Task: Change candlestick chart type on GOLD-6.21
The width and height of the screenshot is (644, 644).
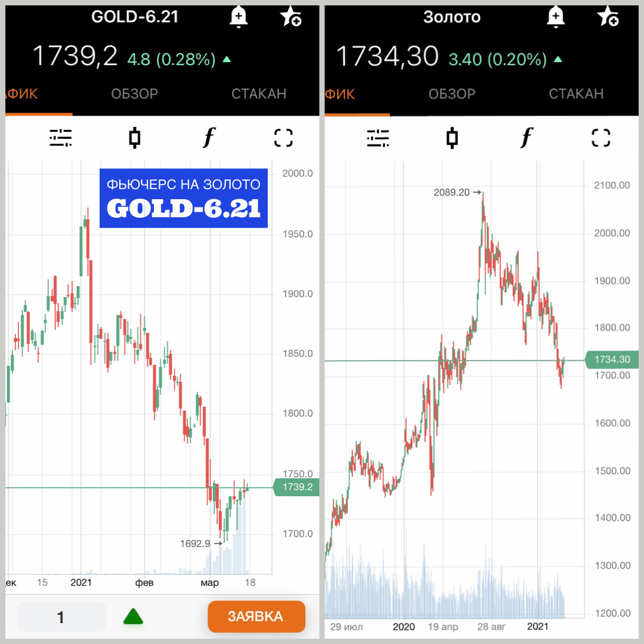Action: [x=134, y=138]
